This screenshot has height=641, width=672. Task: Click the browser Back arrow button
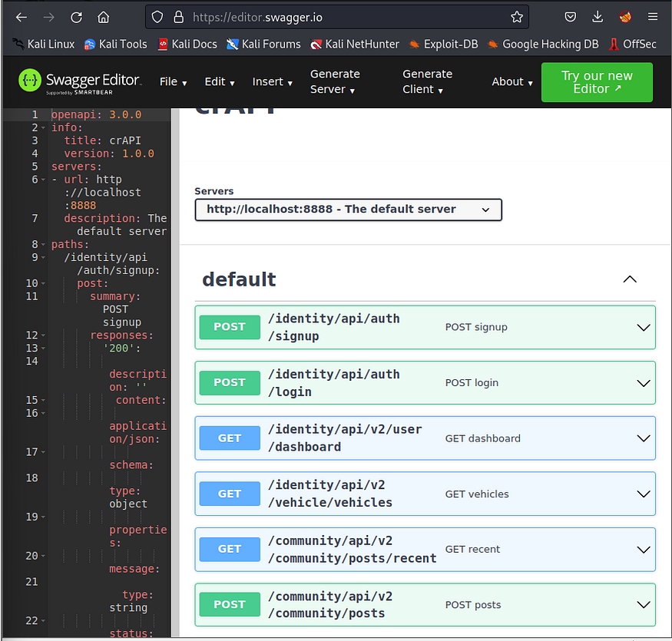click(22, 17)
